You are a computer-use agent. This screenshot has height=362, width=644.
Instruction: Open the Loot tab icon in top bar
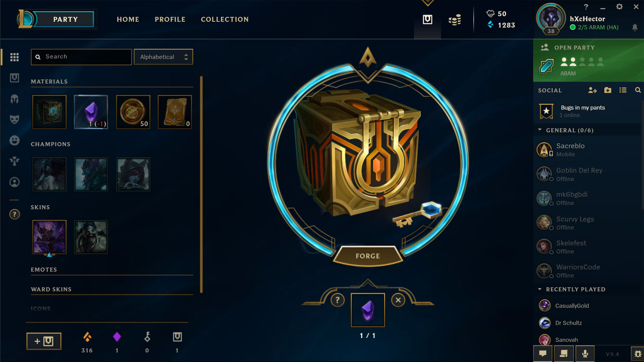pyautogui.click(x=427, y=19)
